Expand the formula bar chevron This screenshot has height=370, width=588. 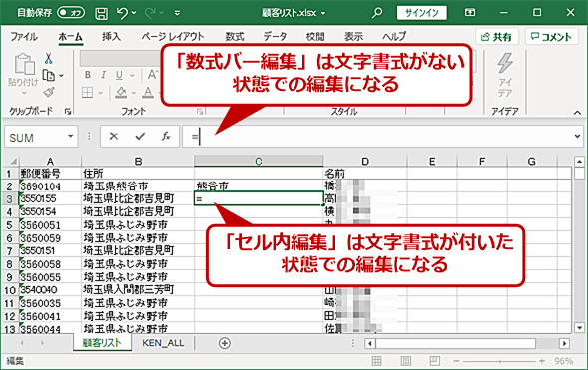577,136
